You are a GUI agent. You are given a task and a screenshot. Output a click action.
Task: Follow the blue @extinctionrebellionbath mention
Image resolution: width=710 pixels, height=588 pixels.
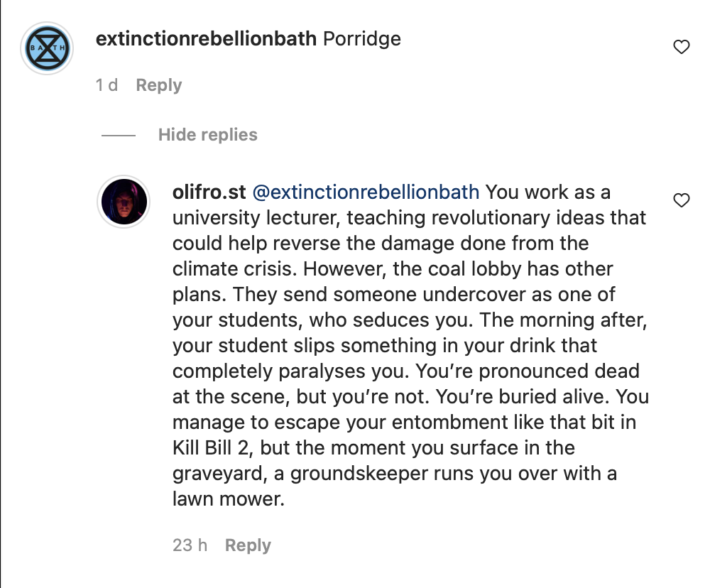[366, 192]
